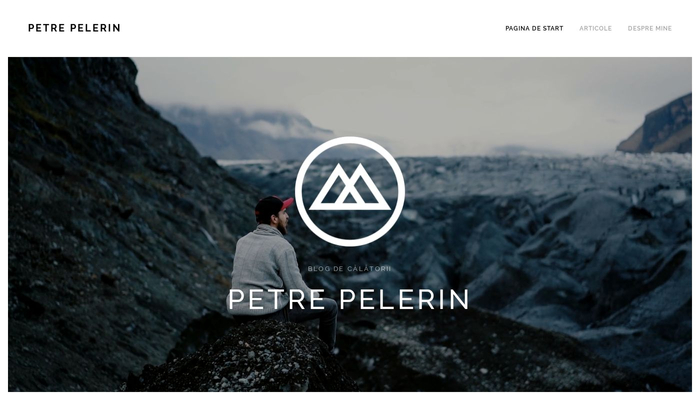The height and width of the screenshot is (400, 700).
Task: Go to the Articole page
Action: 595,28
